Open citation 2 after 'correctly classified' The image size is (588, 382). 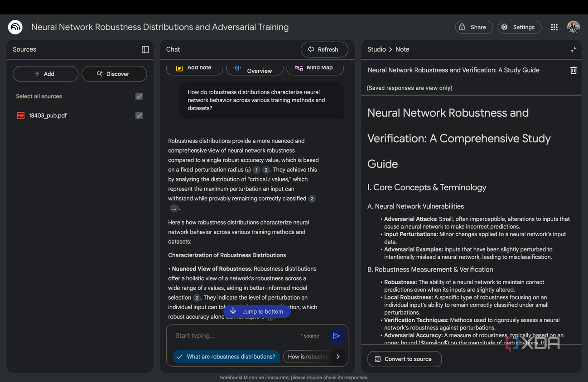click(312, 199)
